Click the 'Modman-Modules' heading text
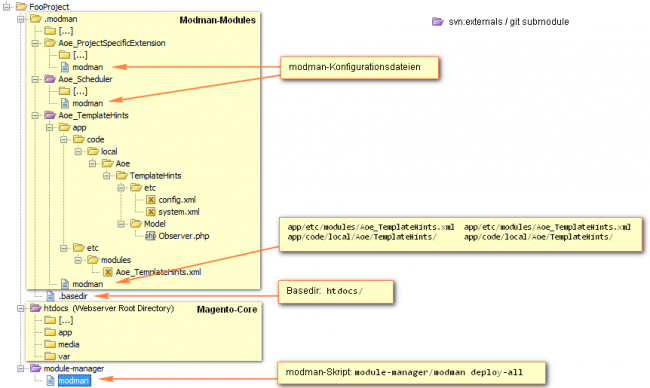The image size is (650, 388). click(x=217, y=20)
